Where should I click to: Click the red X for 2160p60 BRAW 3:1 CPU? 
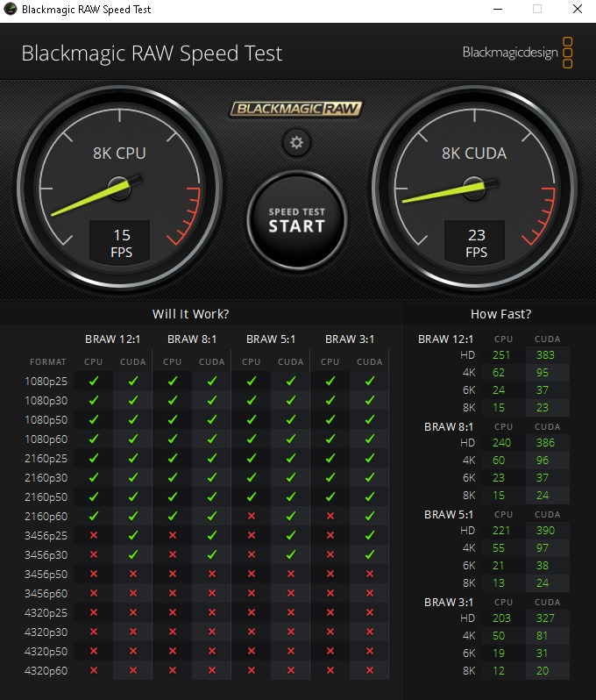coord(330,516)
